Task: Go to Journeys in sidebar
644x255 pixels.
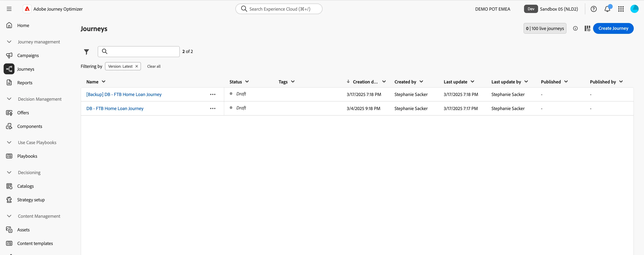Action: pos(26,69)
